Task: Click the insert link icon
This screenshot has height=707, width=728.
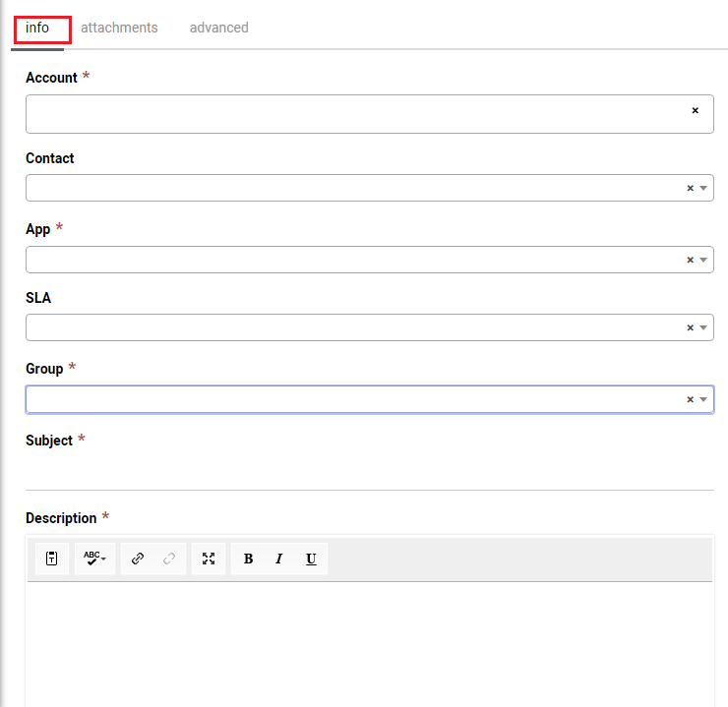Action: point(138,559)
